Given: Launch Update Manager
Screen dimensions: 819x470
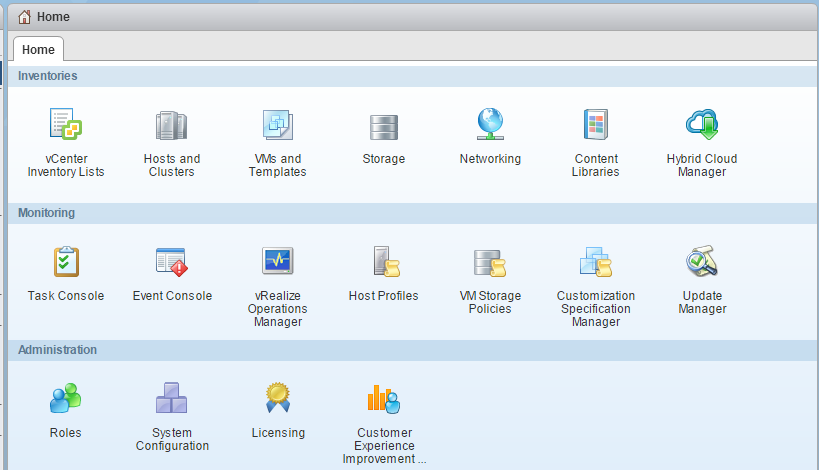Looking at the screenshot, I should (x=702, y=262).
